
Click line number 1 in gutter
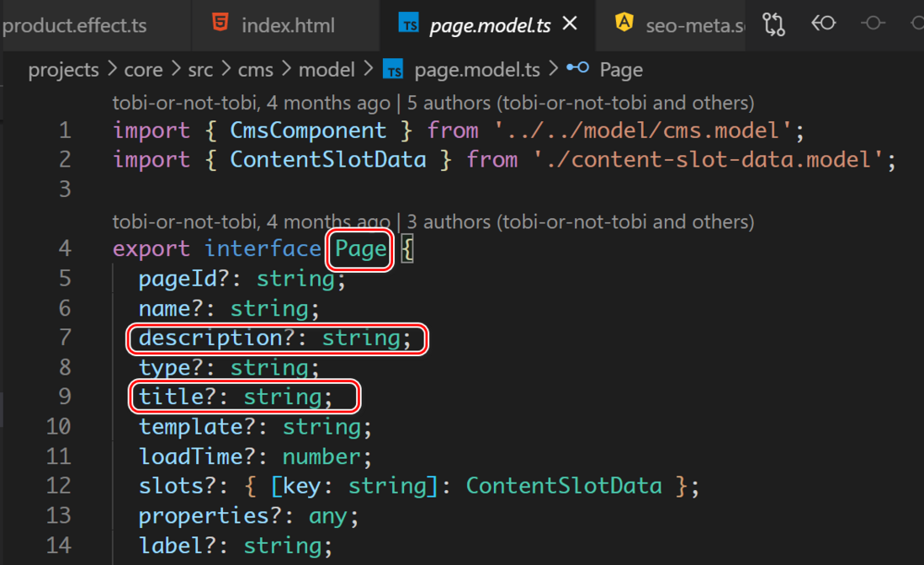pos(65,131)
